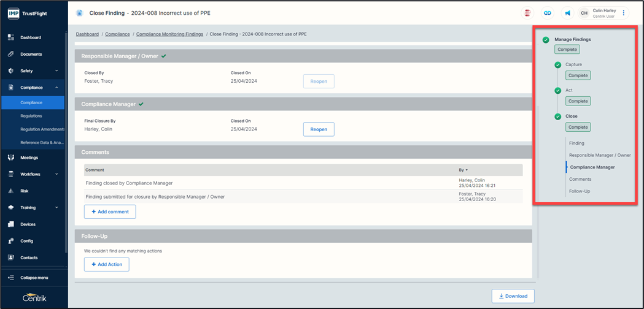Screen dimensions: 644x309
Task: Open Compliance Monitoring Findings breadcrumb link
Action: click(x=169, y=34)
